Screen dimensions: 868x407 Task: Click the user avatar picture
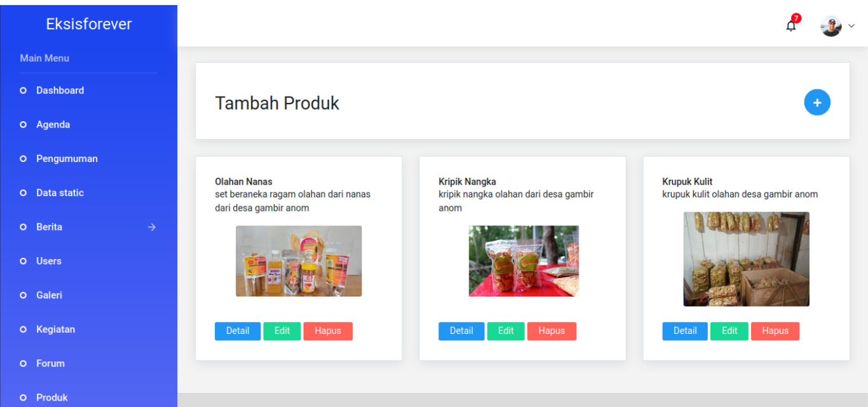tap(831, 26)
